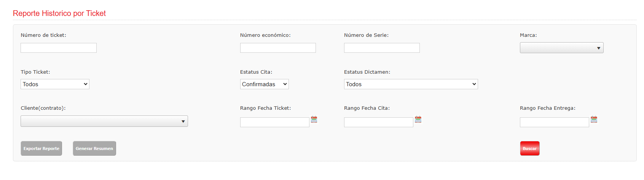Viewport: 644px width, 180px height.
Task: Focus the Número de ticket field
Action: 59,48
